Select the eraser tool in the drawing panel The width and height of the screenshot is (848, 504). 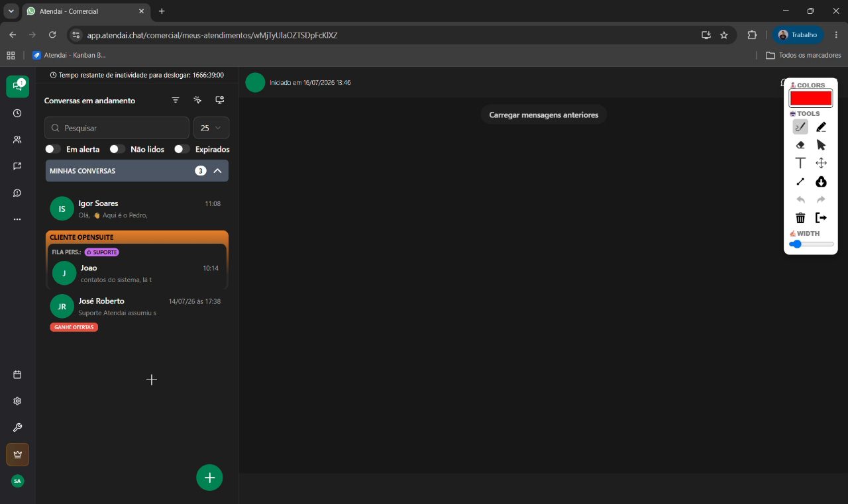coord(800,144)
